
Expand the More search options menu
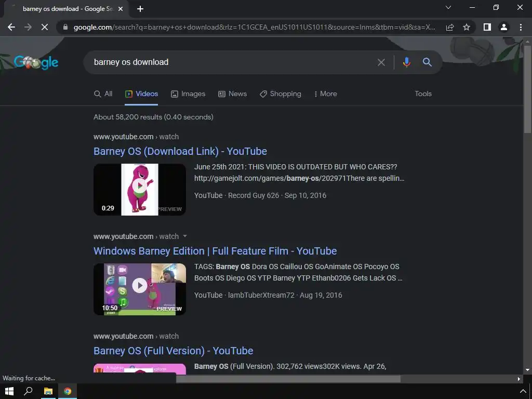[x=325, y=94]
